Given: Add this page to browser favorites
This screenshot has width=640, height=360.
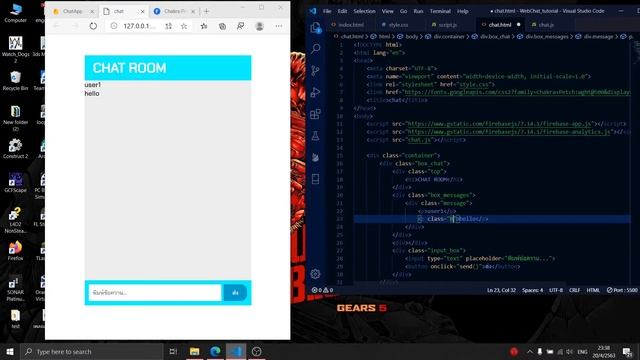Looking at the screenshot, I should pos(184,26).
